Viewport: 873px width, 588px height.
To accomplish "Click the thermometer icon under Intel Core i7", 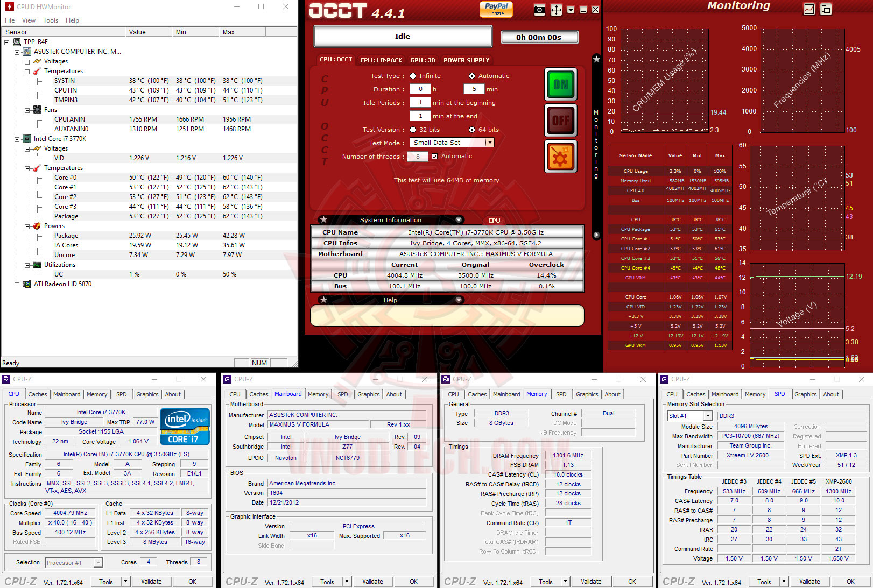I will click(37, 168).
